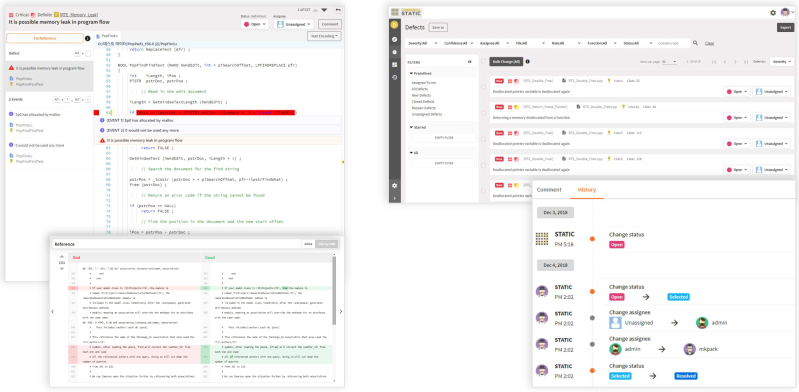Jump to previous defect using up arrow
The width and height of the screenshot is (799, 392).
tap(314, 10)
